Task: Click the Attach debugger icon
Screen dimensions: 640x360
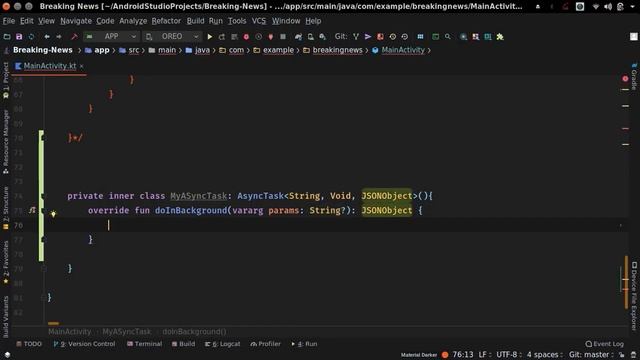Action: point(271,37)
